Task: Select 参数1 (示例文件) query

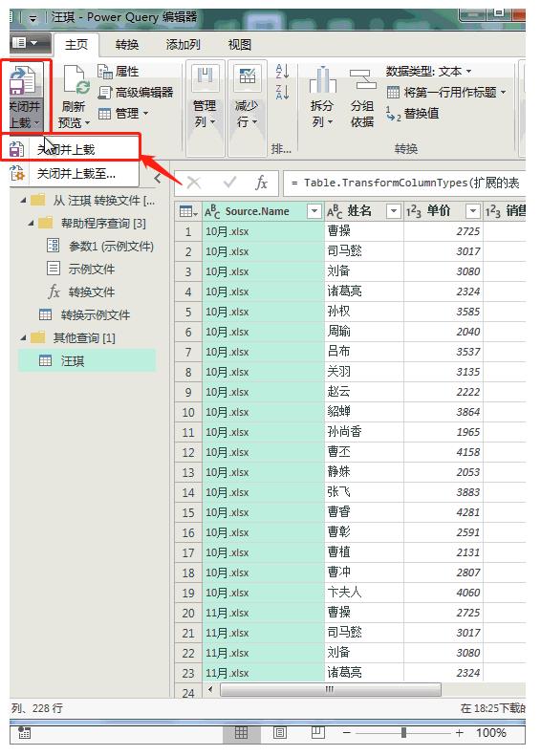Action: [x=100, y=246]
